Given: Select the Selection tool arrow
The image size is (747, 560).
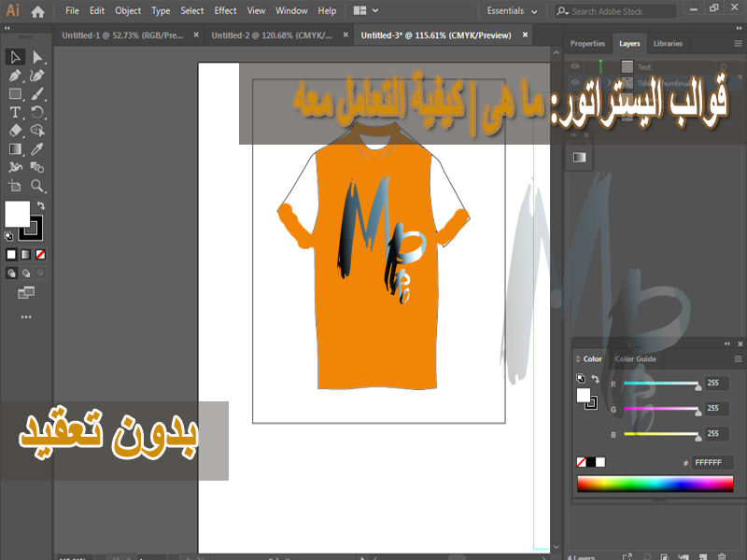Looking at the screenshot, I should point(15,57).
